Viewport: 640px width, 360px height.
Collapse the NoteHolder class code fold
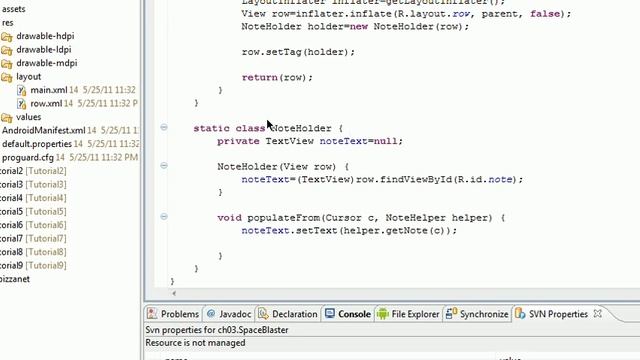[x=164, y=127]
